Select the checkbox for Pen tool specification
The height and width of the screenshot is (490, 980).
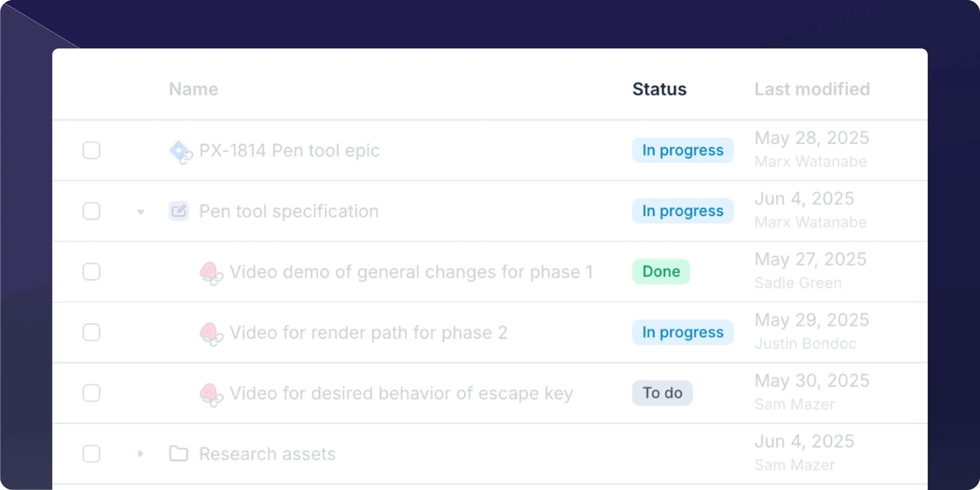[x=91, y=211]
